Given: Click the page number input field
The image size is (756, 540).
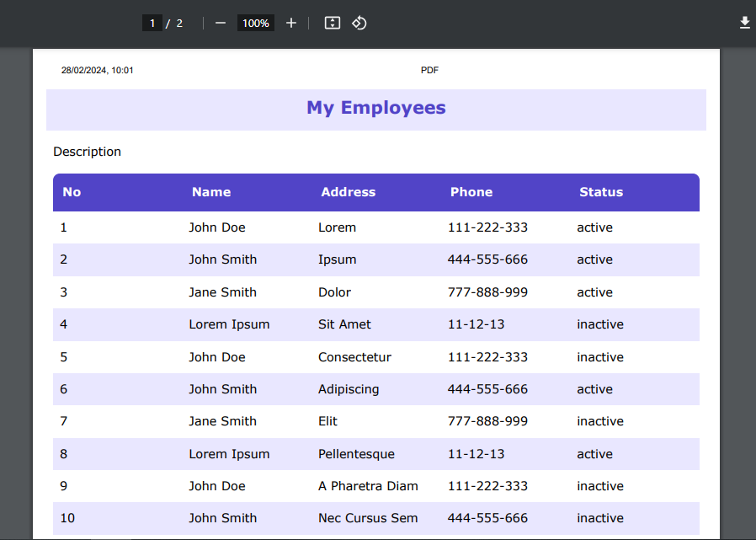Looking at the screenshot, I should tap(152, 23).
